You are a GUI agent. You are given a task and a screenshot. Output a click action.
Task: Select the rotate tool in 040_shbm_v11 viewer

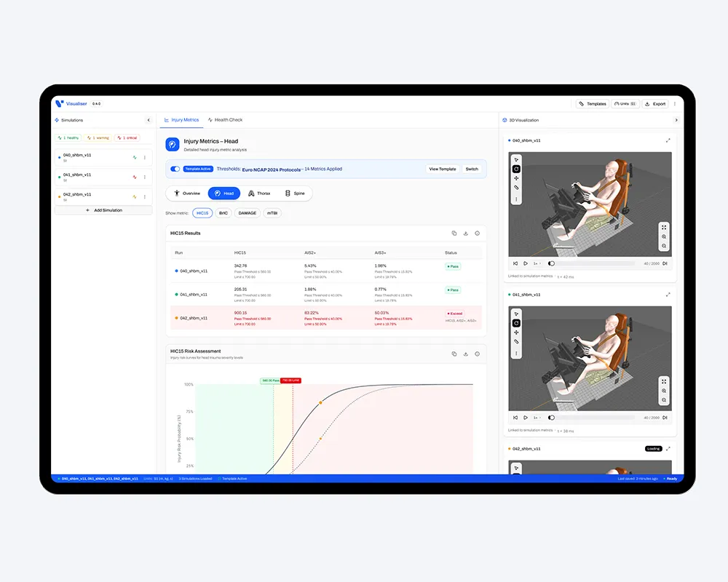(516, 169)
